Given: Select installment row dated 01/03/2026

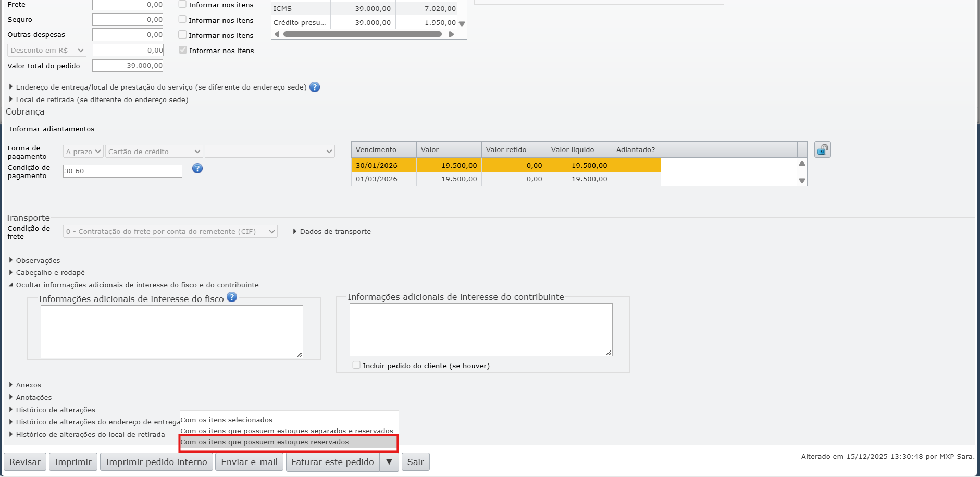Looking at the screenshot, I should click(x=506, y=179).
